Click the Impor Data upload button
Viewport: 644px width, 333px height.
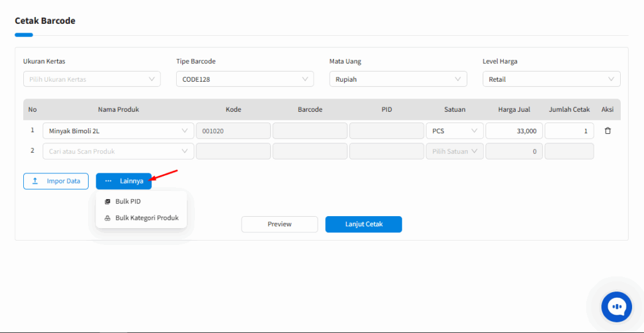56,181
